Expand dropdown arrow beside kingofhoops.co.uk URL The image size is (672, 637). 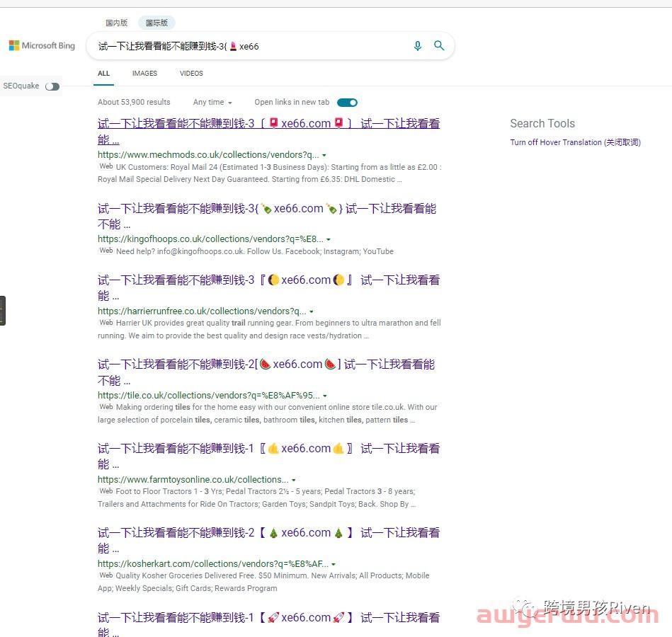click(329, 240)
